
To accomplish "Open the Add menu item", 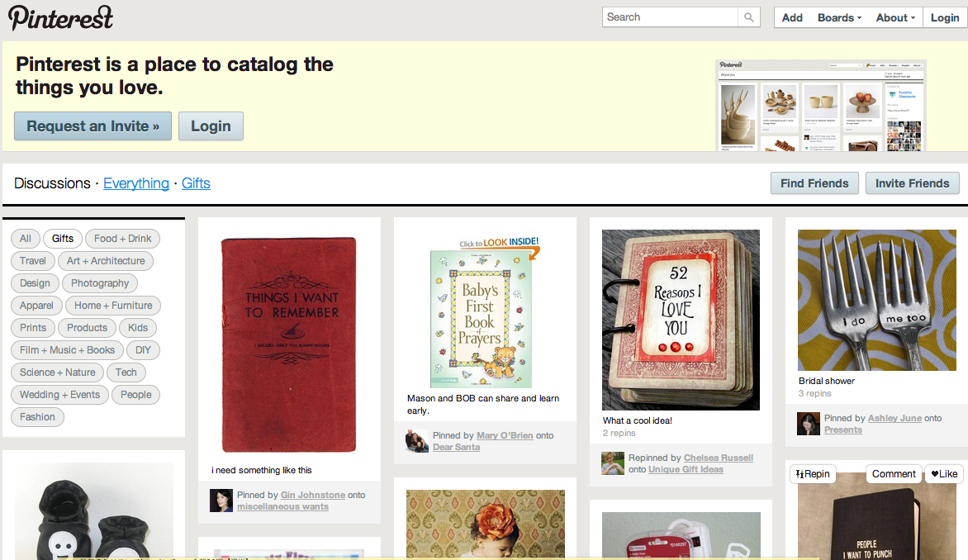I will [792, 18].
